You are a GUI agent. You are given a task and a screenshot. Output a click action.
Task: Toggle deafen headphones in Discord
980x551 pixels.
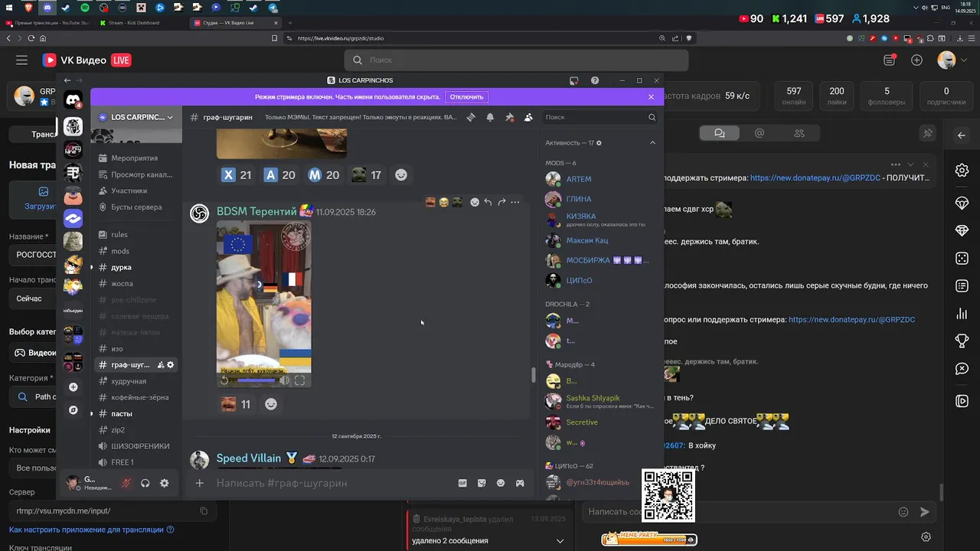(145, 483)
